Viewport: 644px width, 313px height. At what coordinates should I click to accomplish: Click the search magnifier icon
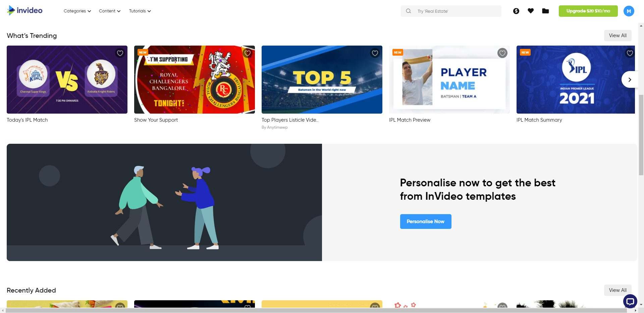[x=408, y=11]
